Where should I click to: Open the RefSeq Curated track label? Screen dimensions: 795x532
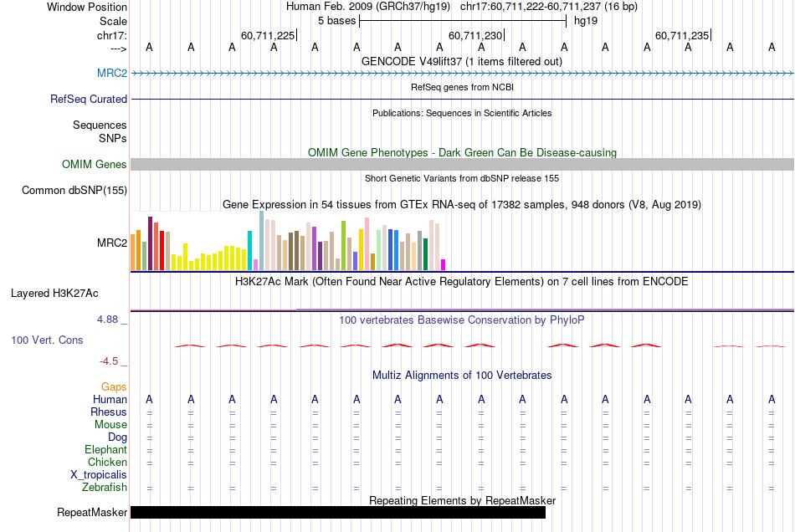[x=89, y=99]
